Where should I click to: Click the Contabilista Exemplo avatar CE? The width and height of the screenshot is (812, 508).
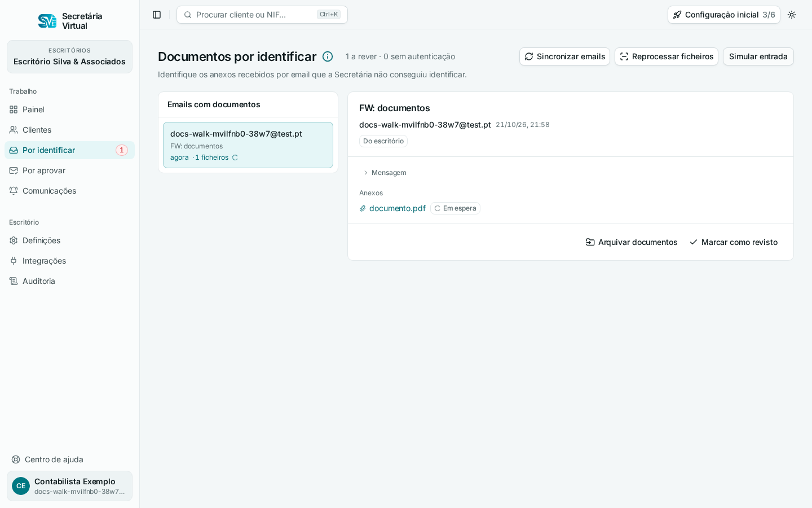[x=21, y=486]
